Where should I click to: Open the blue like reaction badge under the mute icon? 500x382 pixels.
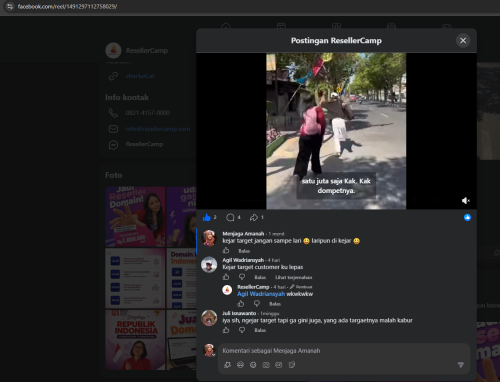(x=467, y=217)
